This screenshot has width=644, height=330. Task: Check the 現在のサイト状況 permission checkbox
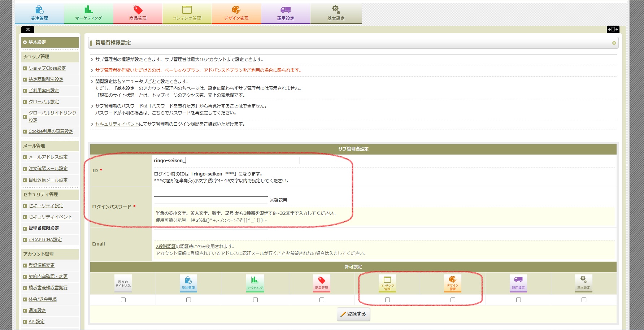123,300
